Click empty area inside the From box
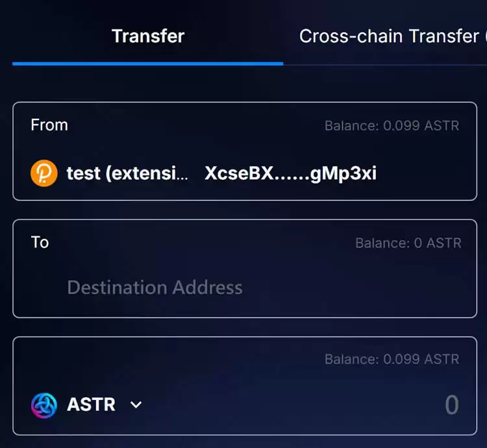487x448 pixels. click(x=425, y=173)
